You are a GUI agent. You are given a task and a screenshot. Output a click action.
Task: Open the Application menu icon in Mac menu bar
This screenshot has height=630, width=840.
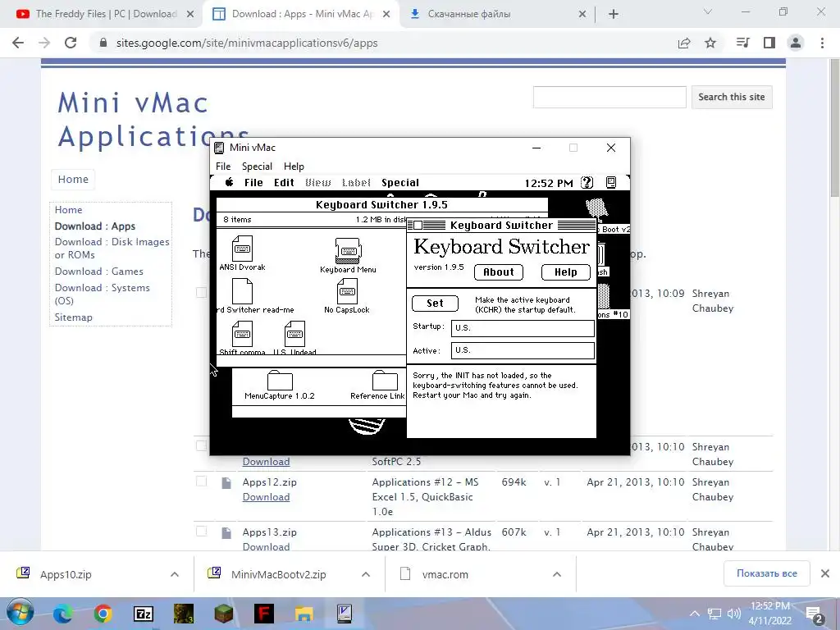[x=611, y=183]
